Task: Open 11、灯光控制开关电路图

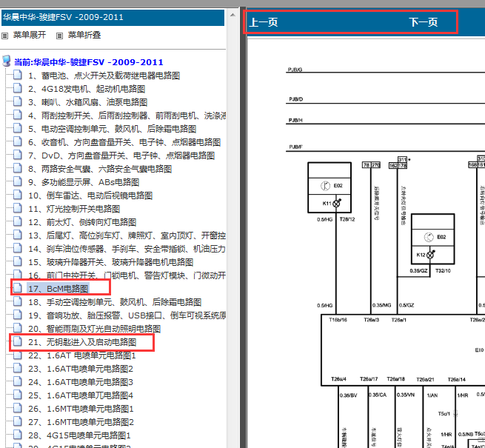Action: [x=74, y=209]
